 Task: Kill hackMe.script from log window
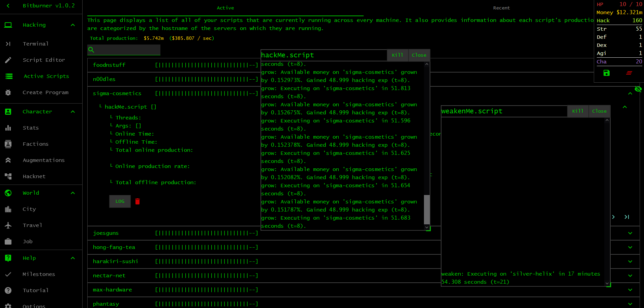(x=397, y=55)
